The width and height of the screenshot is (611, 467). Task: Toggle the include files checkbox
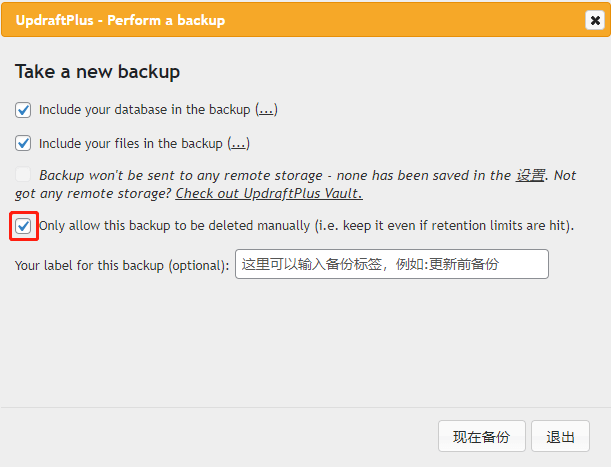[24, 143]
